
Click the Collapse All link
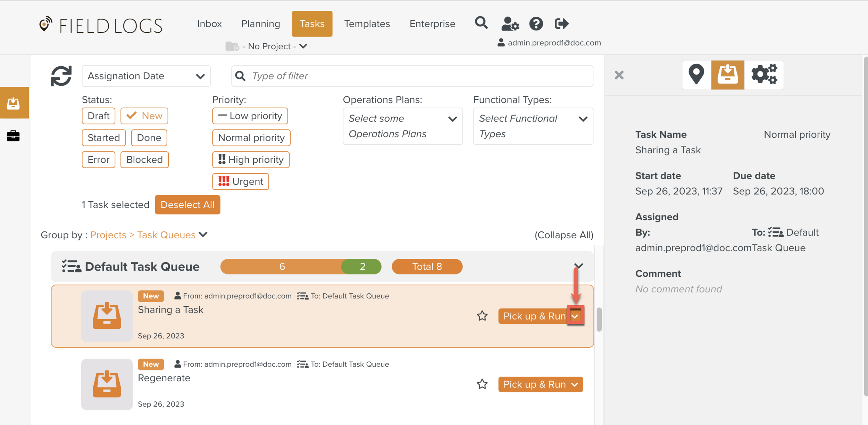(564, 235)
